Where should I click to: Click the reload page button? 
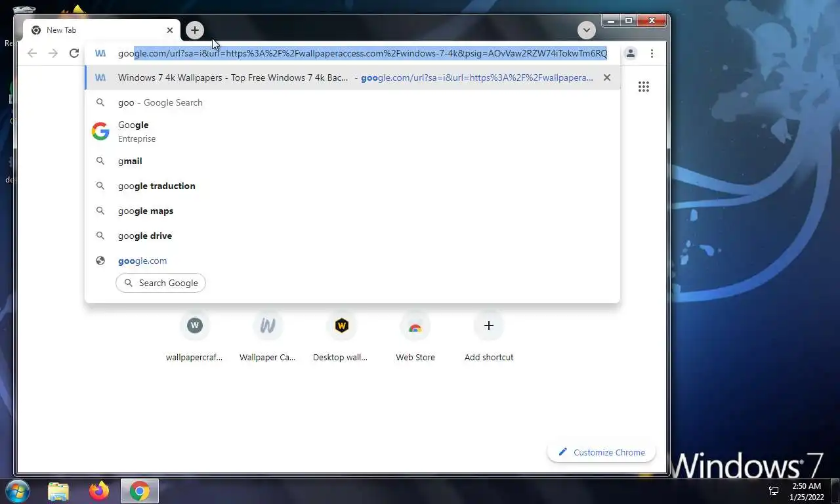[x=74, y=53]
